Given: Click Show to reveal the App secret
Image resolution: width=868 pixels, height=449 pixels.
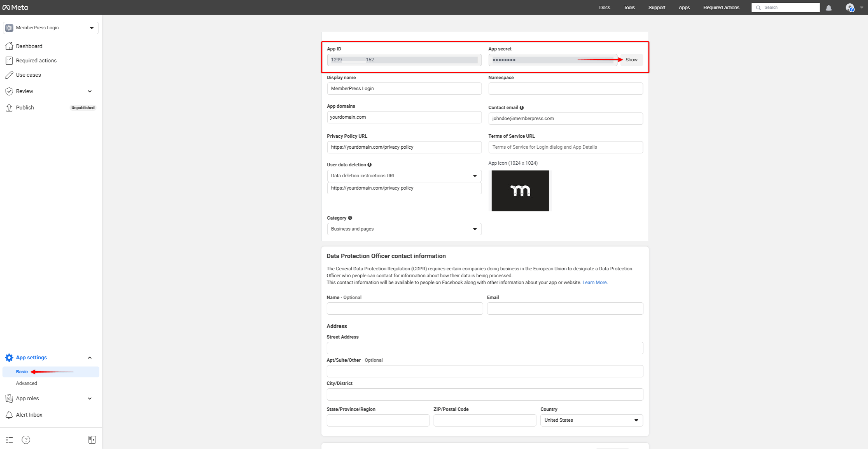Looking at the screenshot, I should [631, 60].
